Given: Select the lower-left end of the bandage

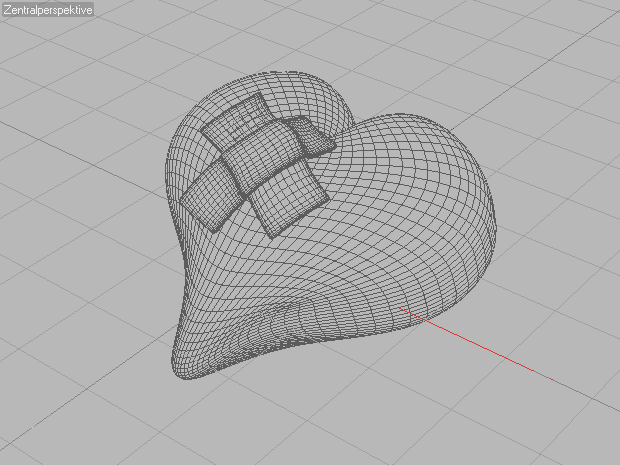Looking at the screenshot, I should coord(205,198).
